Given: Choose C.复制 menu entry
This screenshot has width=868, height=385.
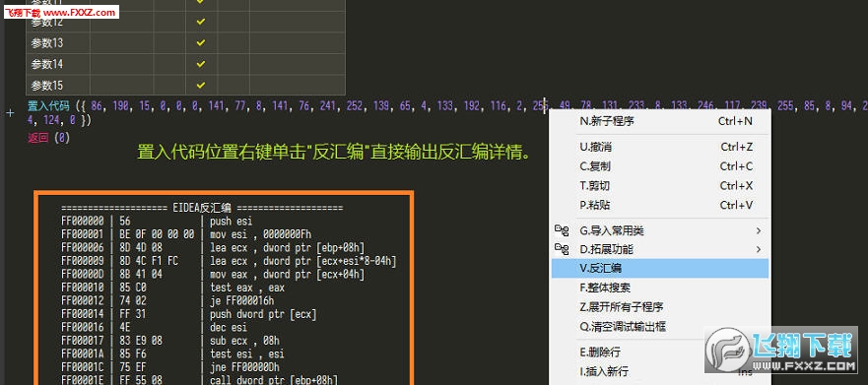Looking at the screenshot, I should [660, 166].
